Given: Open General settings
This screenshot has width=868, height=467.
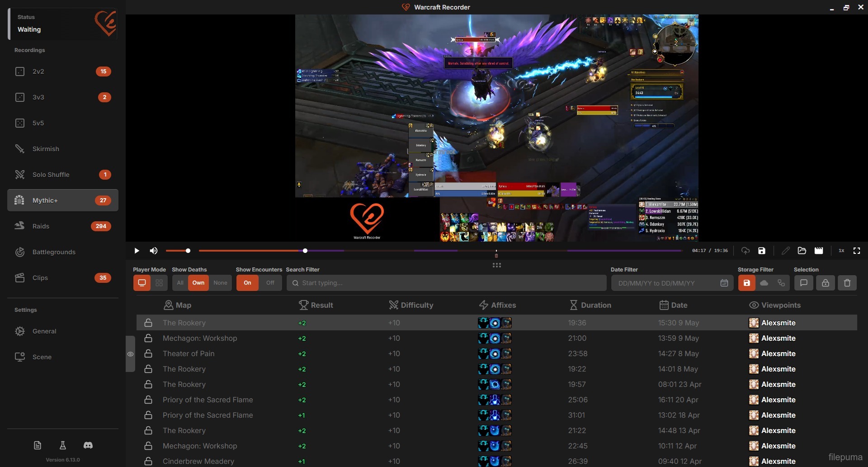Looking at the screenshot, I should click(x=44, y=331).
